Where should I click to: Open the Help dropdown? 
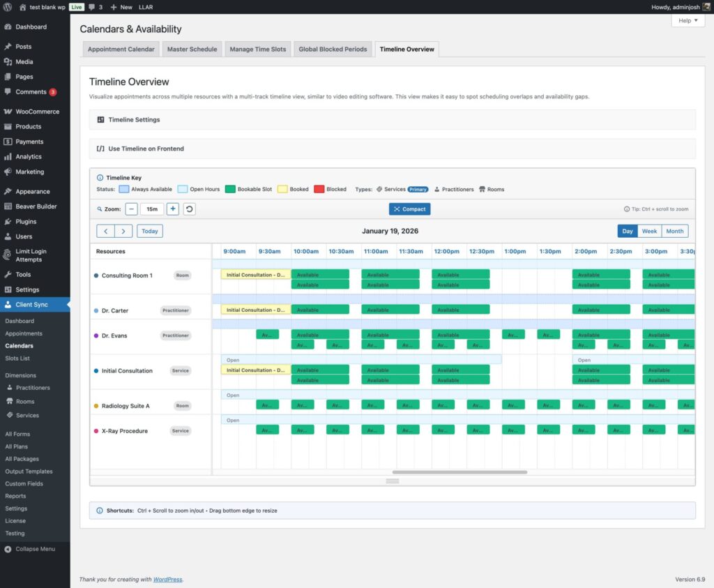click(688, 21)
